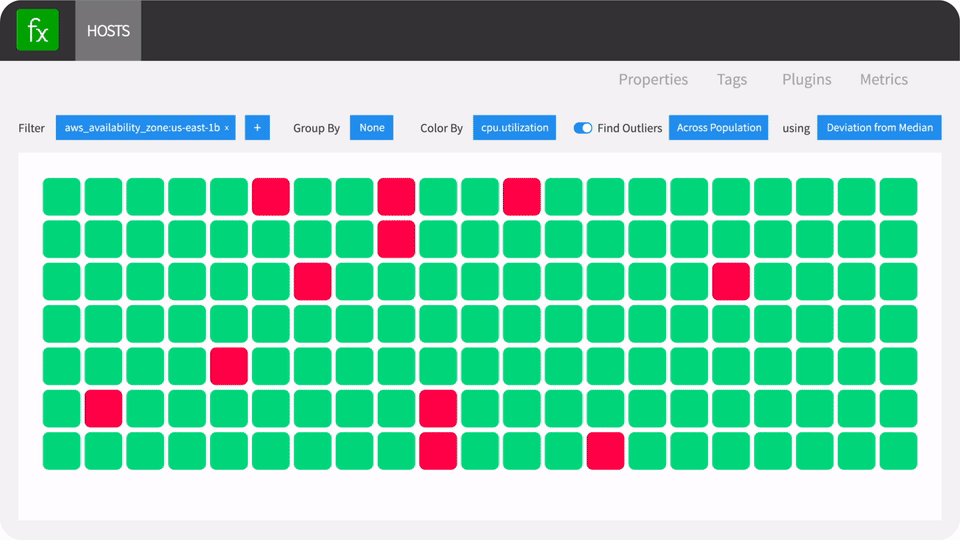Open the Tags tab
This screenshot has width=960, height=540.
pos(732,80)
